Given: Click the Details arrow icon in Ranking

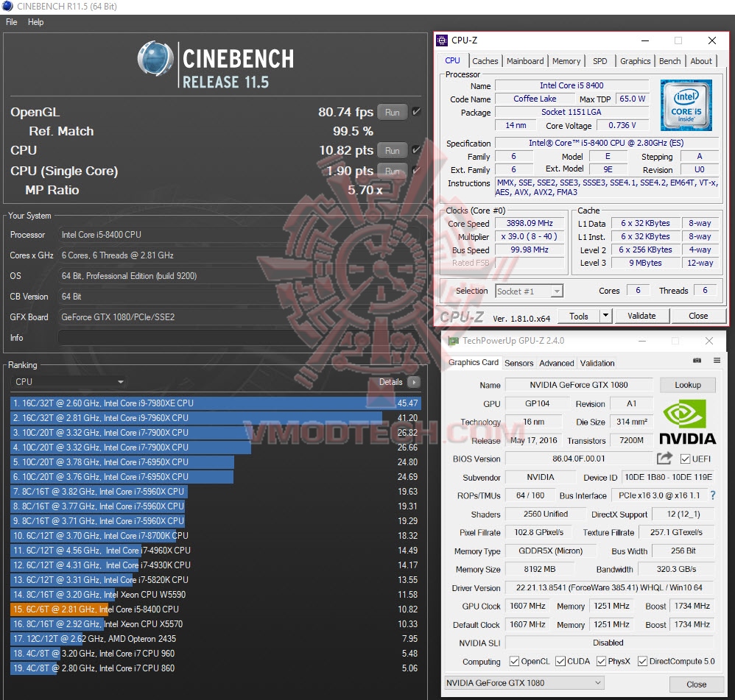Looking at the screenshot, I should [413, 382].
